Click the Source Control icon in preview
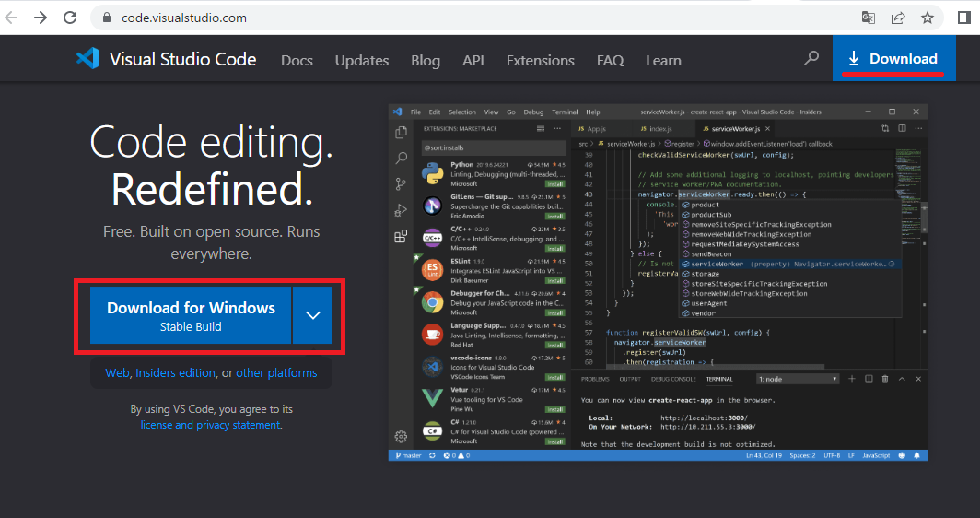980x518 pixels. (x=402, y=184)
